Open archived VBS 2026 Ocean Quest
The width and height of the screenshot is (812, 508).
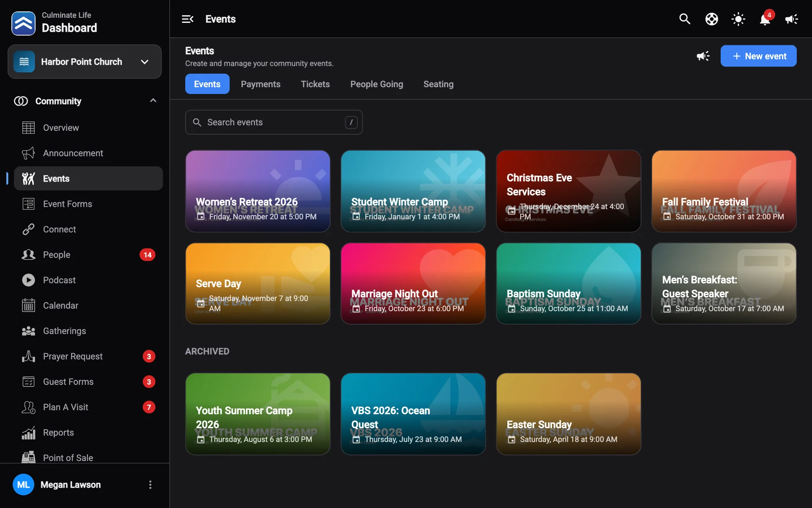pos(413,414)
